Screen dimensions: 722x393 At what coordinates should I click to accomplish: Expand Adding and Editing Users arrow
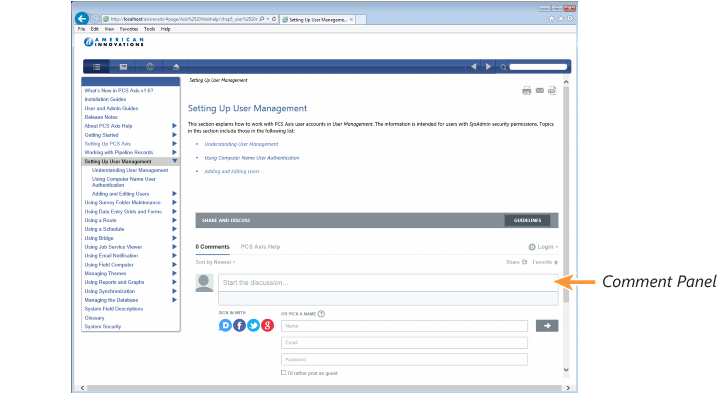[x=175, y=194]
